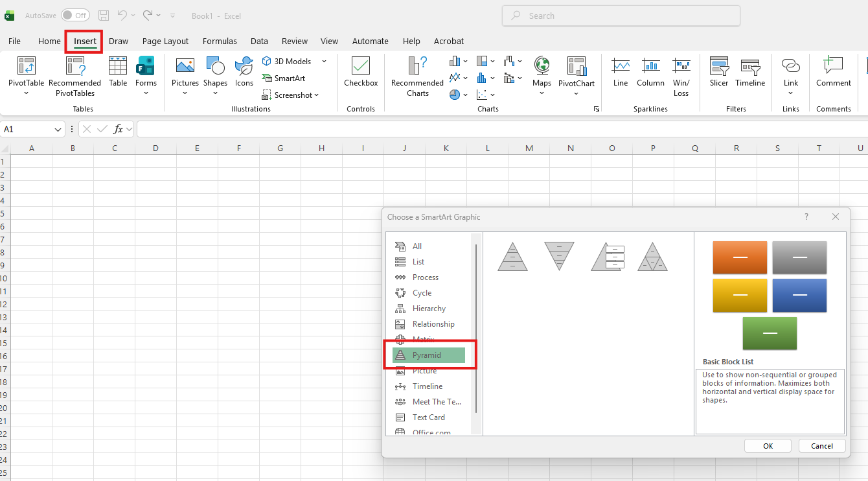Click the Timeline filter icon
This screenshot has height=481, width=868.
pyautogui.click(x=750, y=65)
